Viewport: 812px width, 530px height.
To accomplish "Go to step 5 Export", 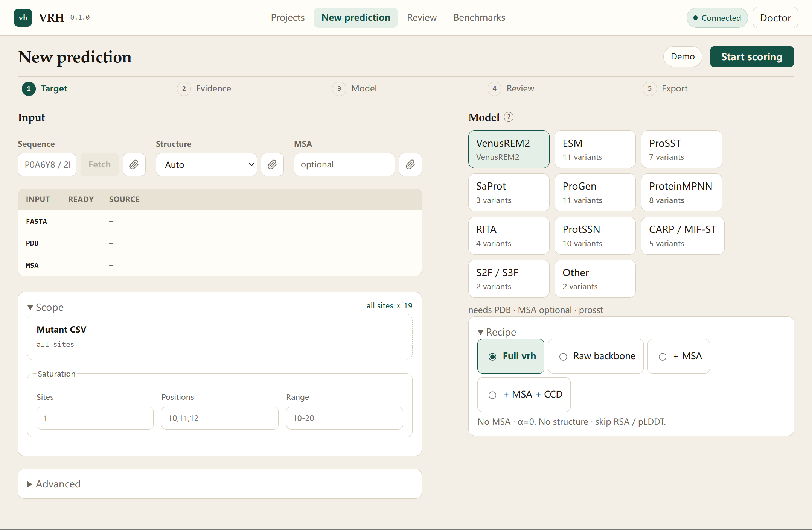I will (665, 89).
